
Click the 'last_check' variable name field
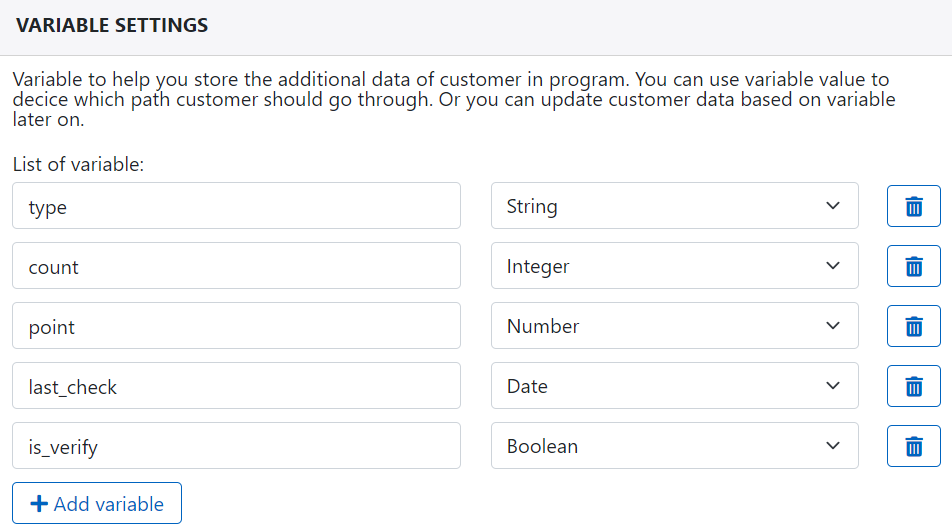(x=236, y=386)
